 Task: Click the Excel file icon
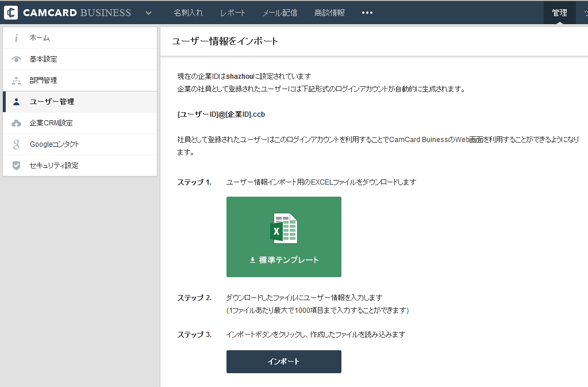coord(284,228)
